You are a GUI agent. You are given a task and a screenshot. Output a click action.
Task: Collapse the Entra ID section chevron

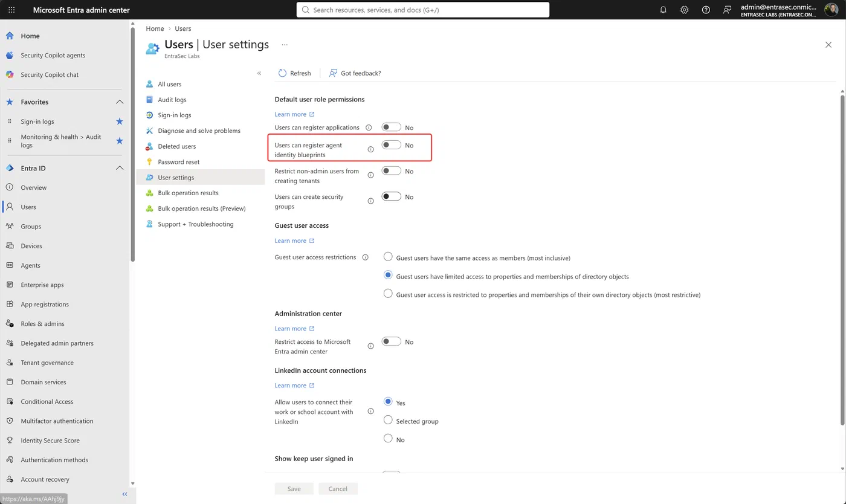click(x=120, y=168)
